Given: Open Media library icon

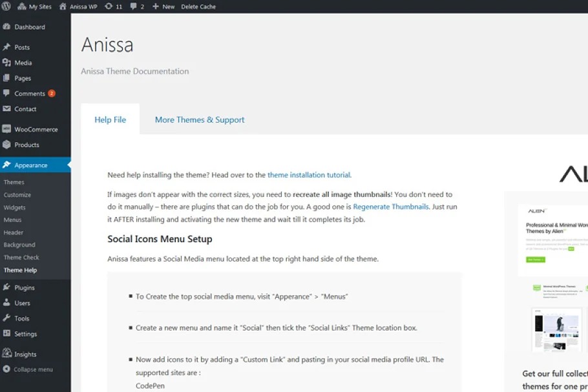Looking at the screenshot, I should pos(6,63).
